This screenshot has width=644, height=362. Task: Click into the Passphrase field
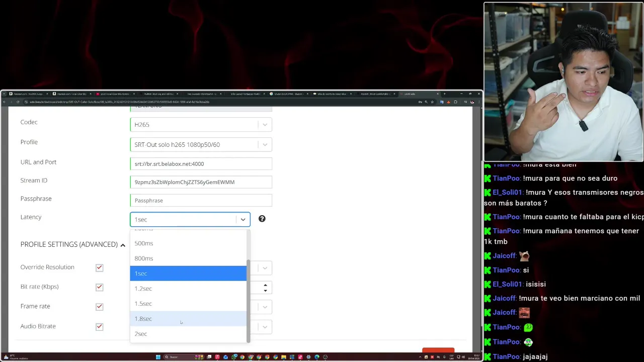tap(201, 201)
